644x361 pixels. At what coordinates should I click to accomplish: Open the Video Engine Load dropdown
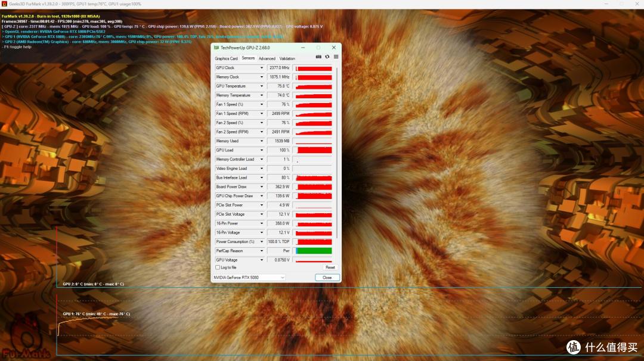click(x=262, y=169)
